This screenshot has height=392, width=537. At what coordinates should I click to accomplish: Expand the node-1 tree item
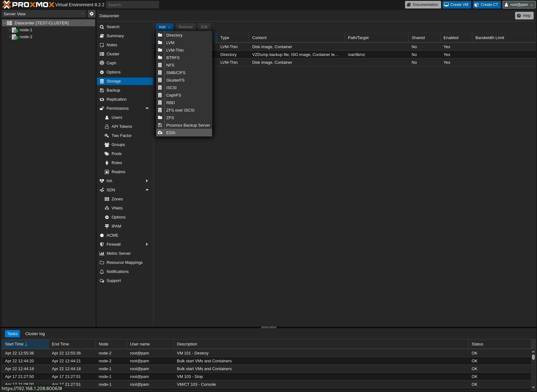click(10, 30)
